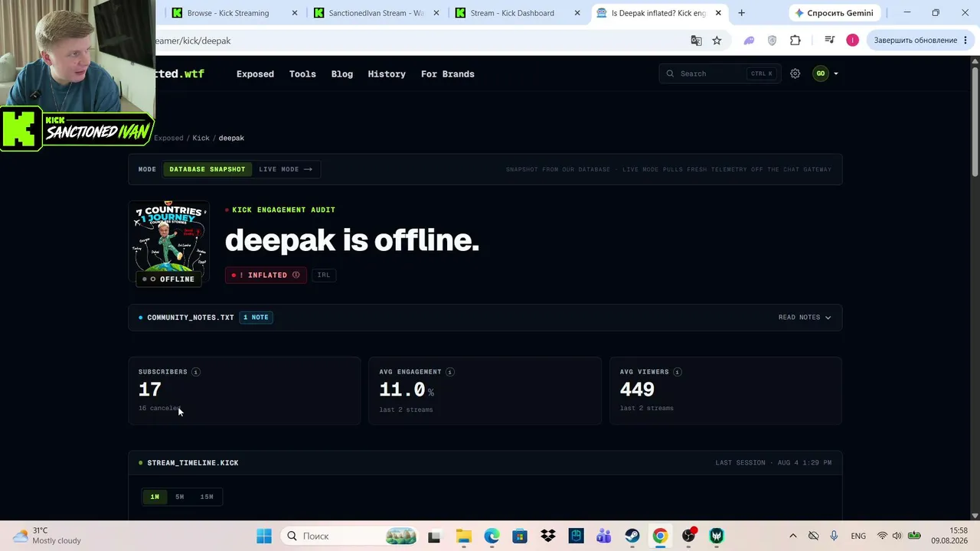Open the media controls icon
This screenshot has height=551, width=980.
tap(829, 41)
